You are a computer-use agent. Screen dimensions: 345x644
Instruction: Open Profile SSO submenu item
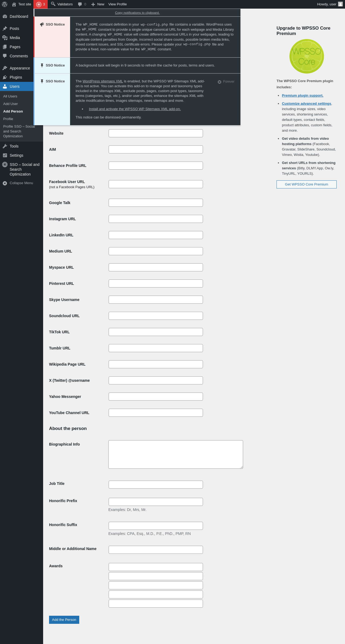19,131
